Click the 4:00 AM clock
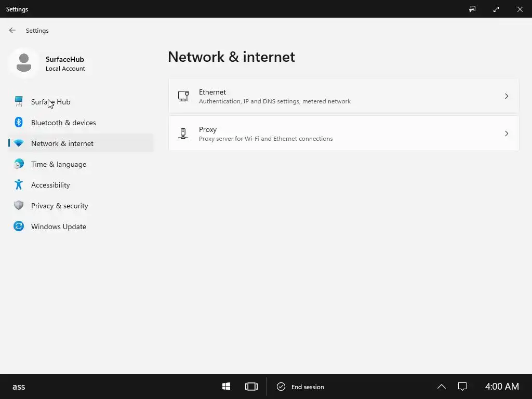 [502, 387]
